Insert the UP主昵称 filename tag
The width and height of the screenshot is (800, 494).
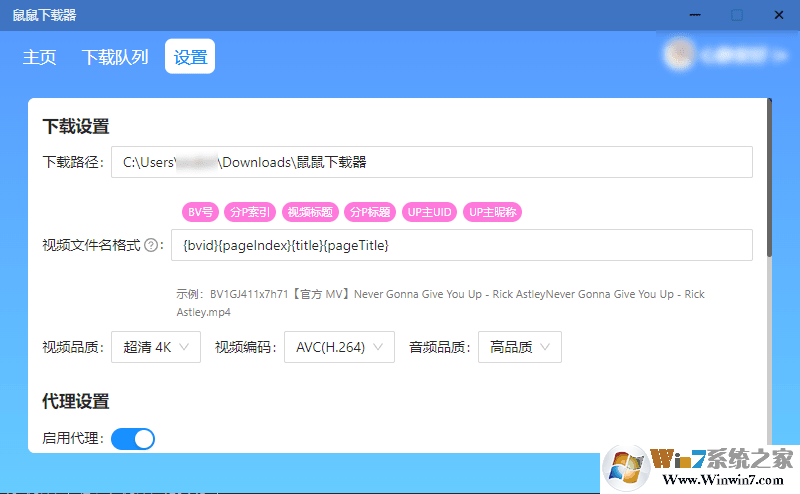(494, 212)
